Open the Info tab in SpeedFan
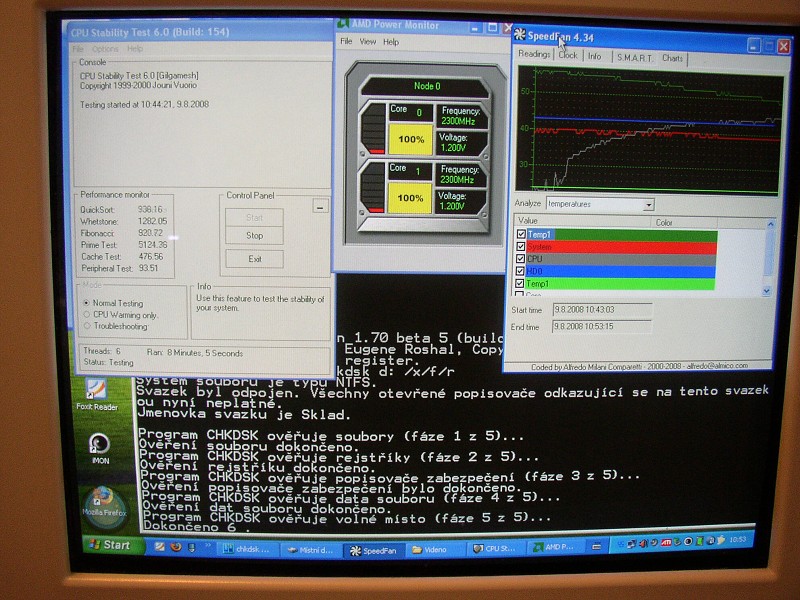The height and width of the screenshot is (600, 800). (x=594, y=56)
